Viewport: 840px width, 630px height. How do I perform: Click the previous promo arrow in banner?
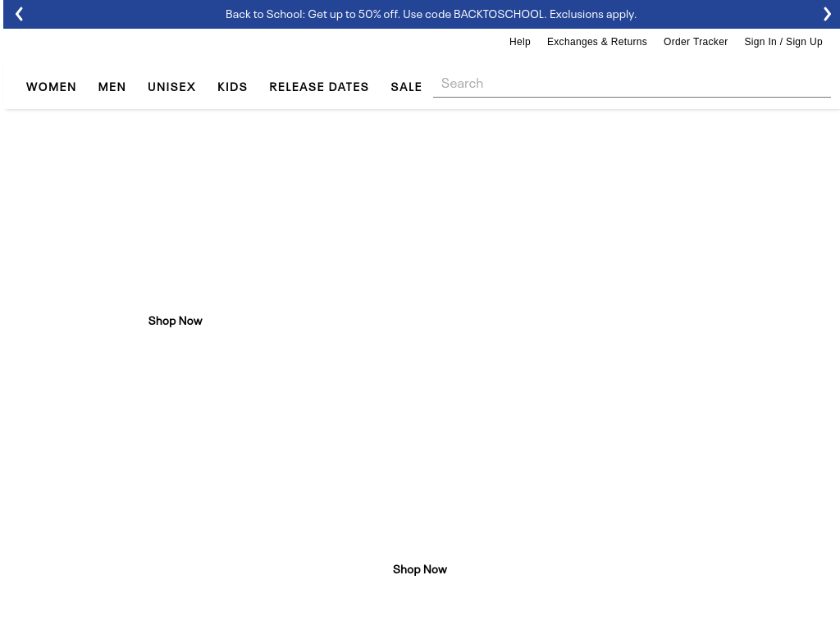[x=19, y=14]
